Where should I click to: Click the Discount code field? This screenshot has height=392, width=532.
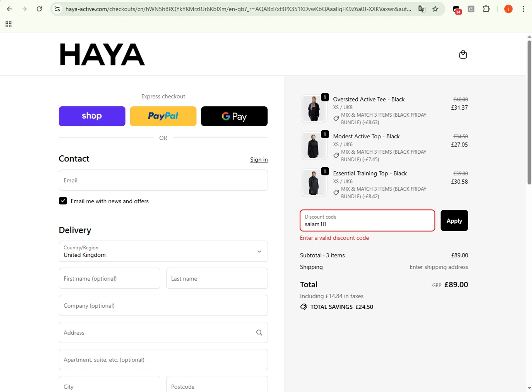pyautogui.click(x=367, y=221)
